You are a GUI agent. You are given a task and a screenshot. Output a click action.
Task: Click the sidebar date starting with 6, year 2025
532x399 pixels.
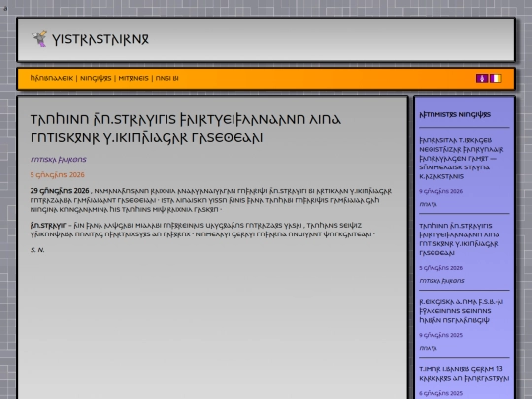440,393
